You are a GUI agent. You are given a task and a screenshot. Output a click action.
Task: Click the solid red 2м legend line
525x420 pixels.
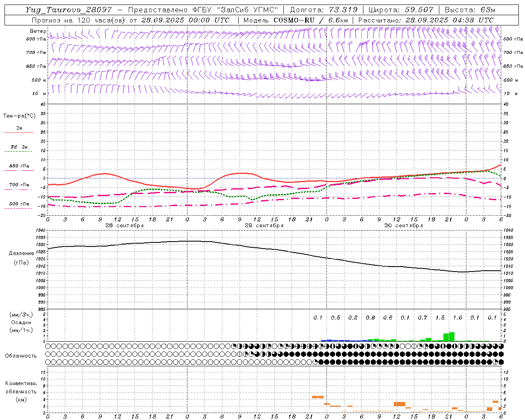click(x=19, y=133)
